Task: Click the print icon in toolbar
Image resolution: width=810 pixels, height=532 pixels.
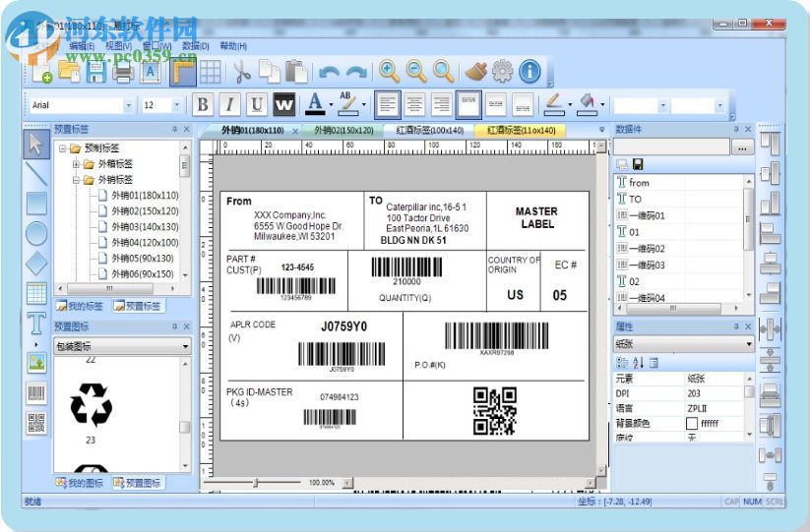Action: [x=123, y=71]
